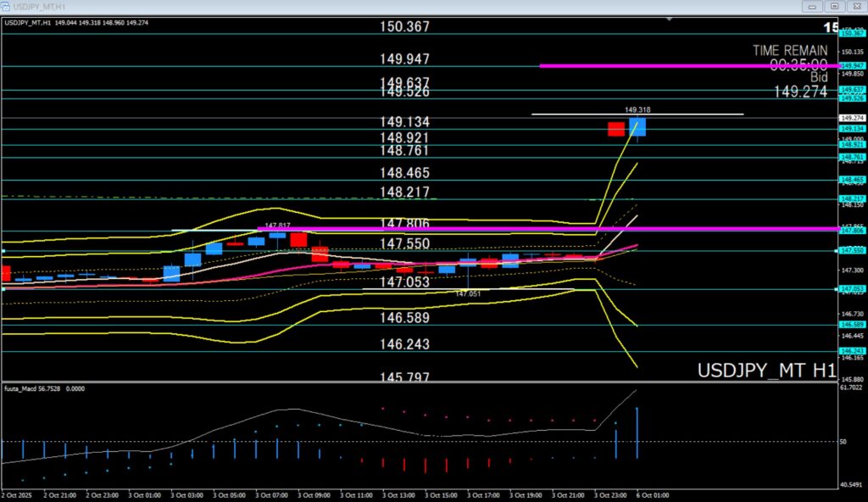The width and height of the screenshot is (868, 502).
Task: Select the latest blue candle below 149.318
Action: pos(637,127)
